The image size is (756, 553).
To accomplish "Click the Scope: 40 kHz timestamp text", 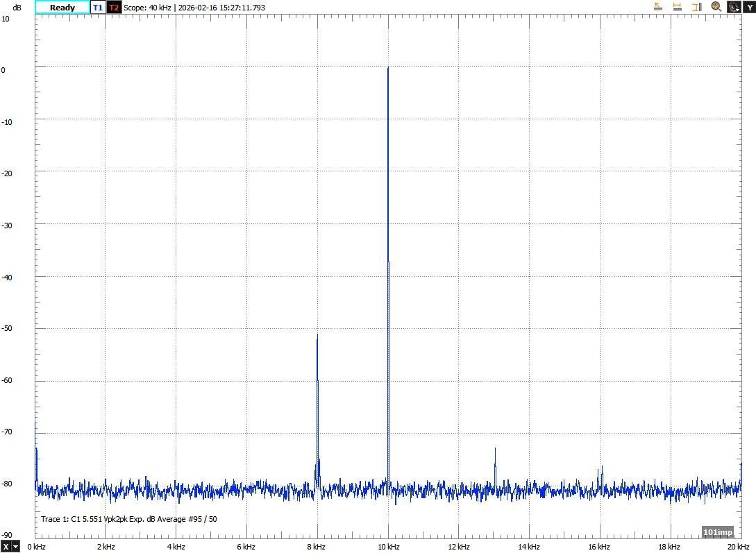I will [x=194, y=8].
